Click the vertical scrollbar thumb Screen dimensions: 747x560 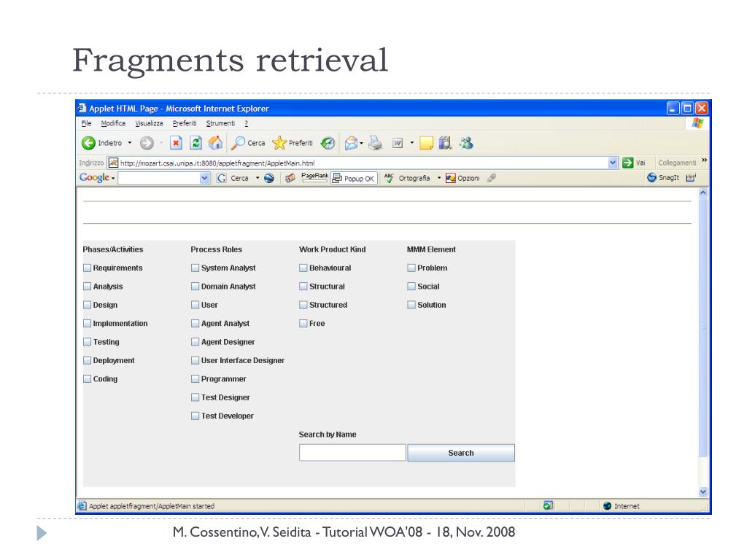pos(703,327)
